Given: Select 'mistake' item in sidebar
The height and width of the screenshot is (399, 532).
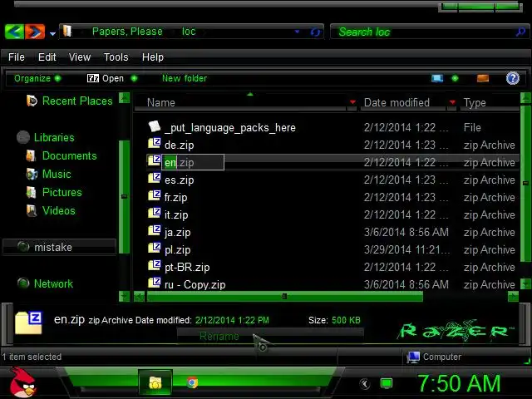Looking at the screenshot, I should (x=59, y=247).
